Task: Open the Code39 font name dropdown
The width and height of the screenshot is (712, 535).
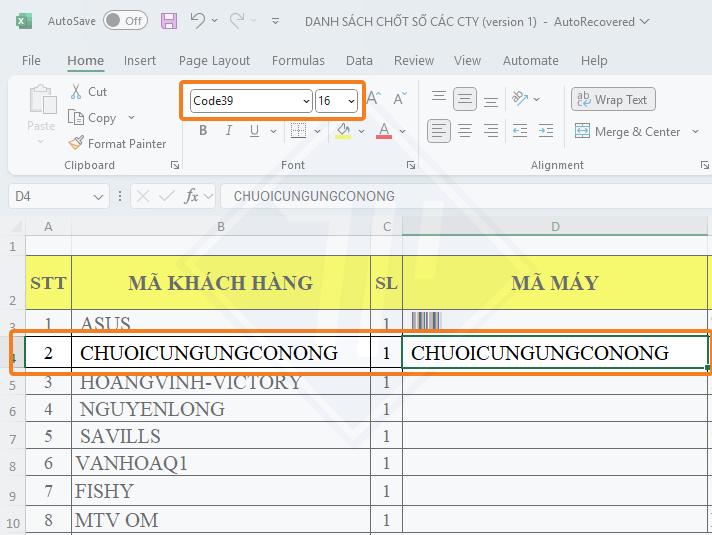Action: (x=305, y=101)
